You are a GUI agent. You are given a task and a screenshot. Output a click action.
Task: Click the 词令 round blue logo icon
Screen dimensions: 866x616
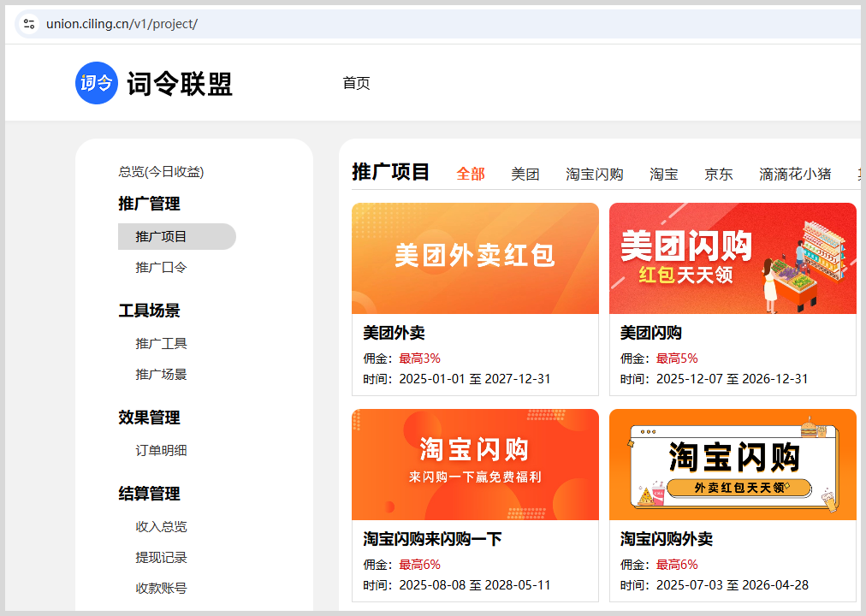click(x=97, y=83)
